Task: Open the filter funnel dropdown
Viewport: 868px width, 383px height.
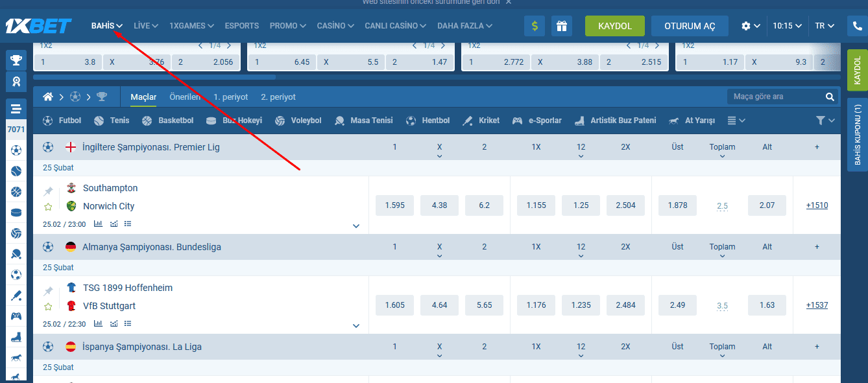Action: point(825,121)
